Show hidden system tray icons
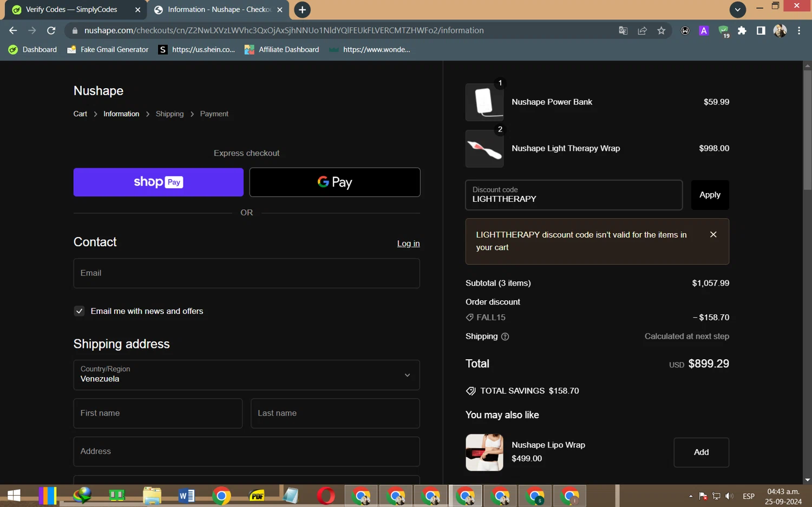 coord(691,496)
